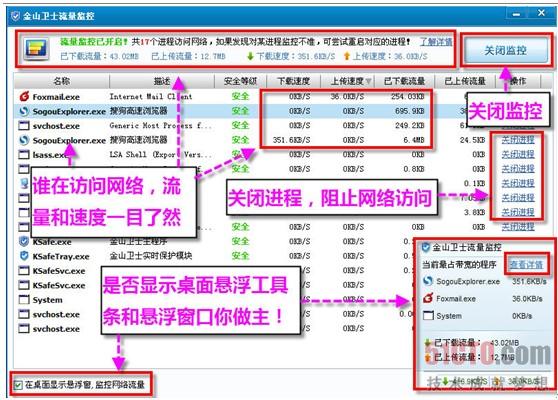This screenshot has height=400, width=558.
Task: Click the sort arrow on the 上传速度 column
Action: [369, 81]
